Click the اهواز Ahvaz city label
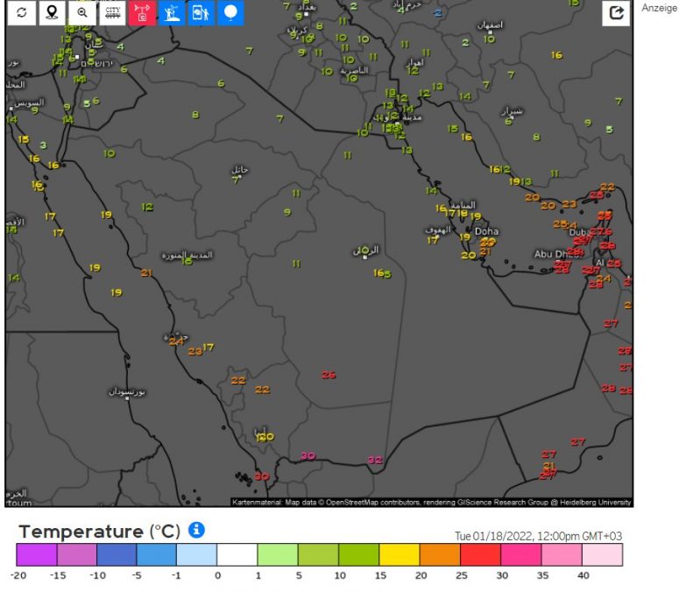Screen dimensions: 700x592 point(414,62)
